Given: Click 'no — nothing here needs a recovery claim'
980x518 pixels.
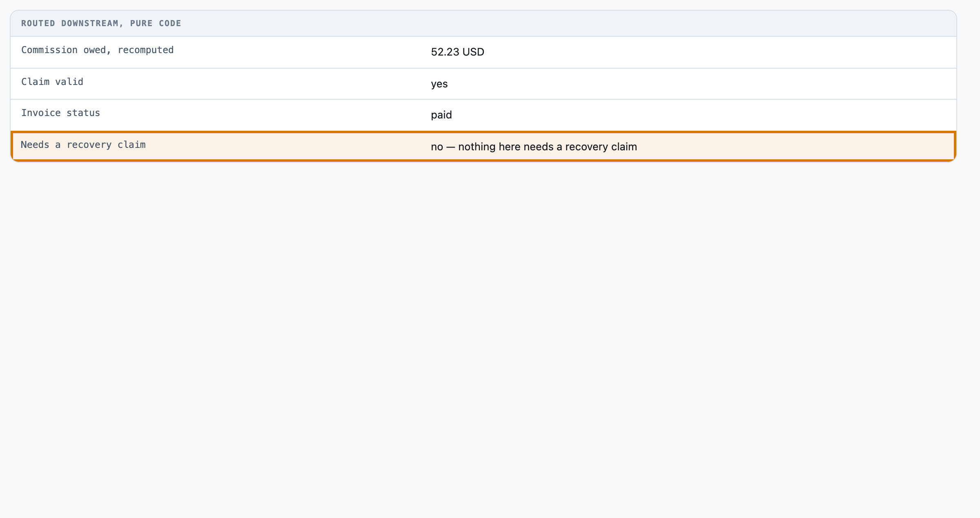Looking at the screenshot, I should pos(534,147).
